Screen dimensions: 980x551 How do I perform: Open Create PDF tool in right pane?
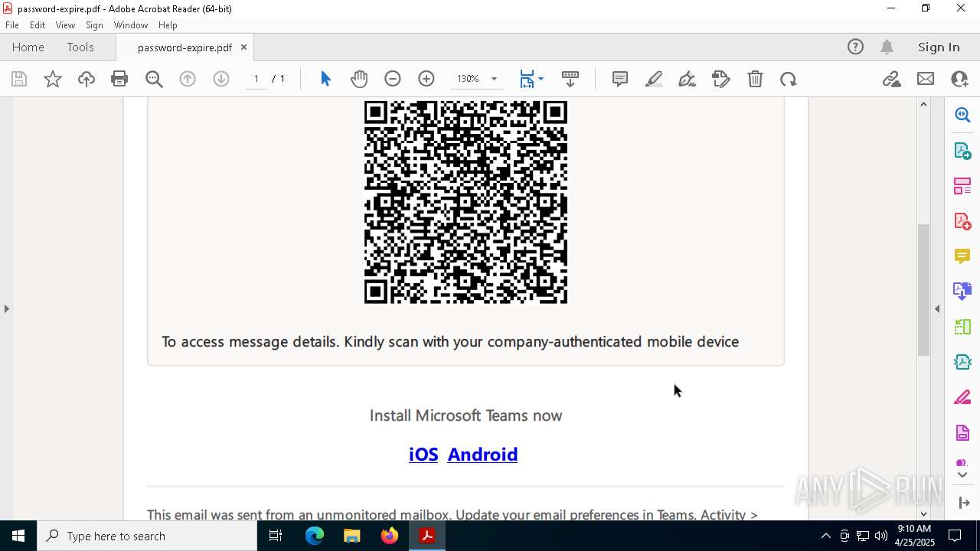[962, 221]
